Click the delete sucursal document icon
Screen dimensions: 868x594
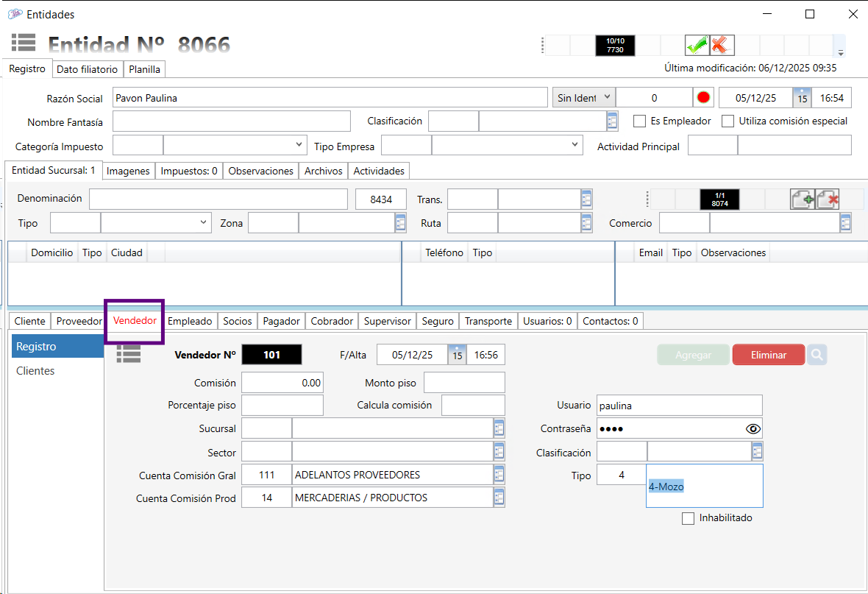[828, 199]
